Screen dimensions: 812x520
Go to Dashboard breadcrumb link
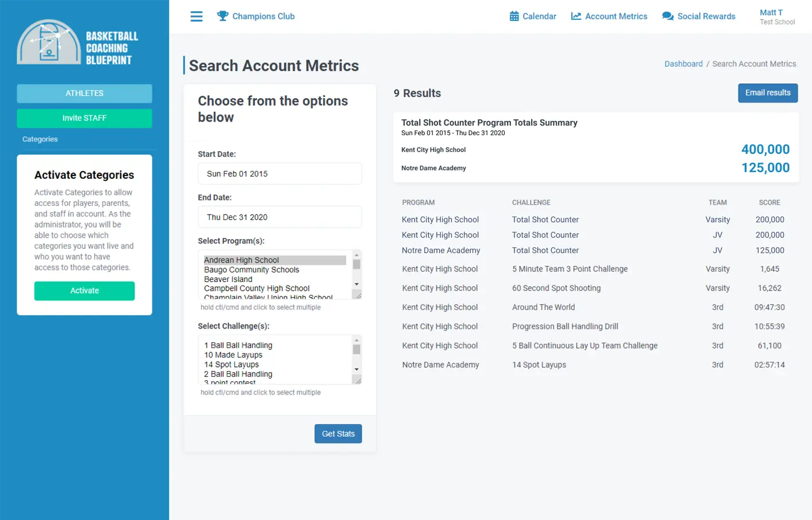pyautogui.click(x=683, y=64)
